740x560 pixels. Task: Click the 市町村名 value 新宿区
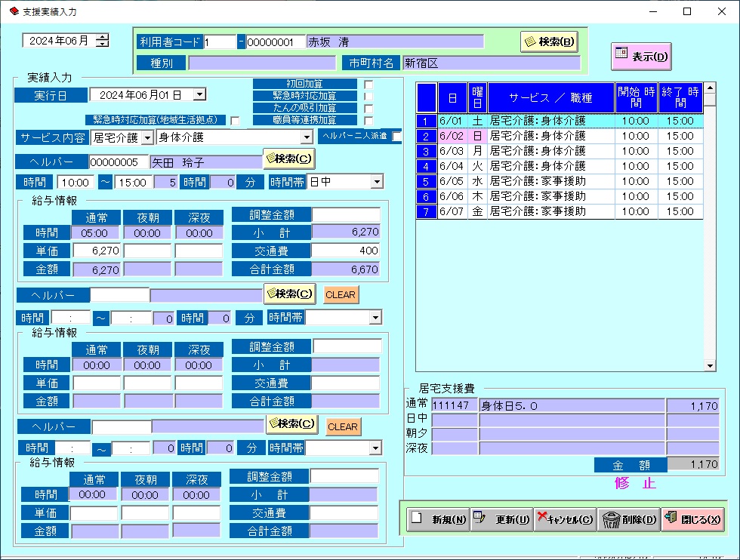pos(492,63)
